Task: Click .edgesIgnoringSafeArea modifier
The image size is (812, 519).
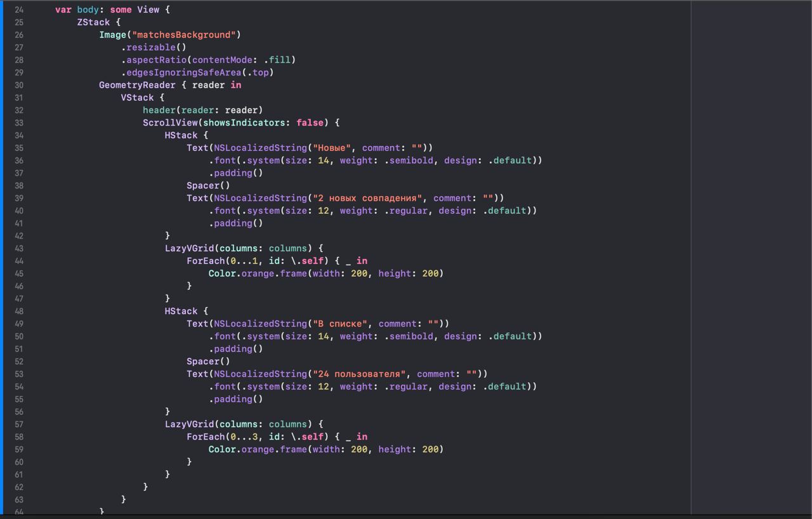Action: point(181,72)
